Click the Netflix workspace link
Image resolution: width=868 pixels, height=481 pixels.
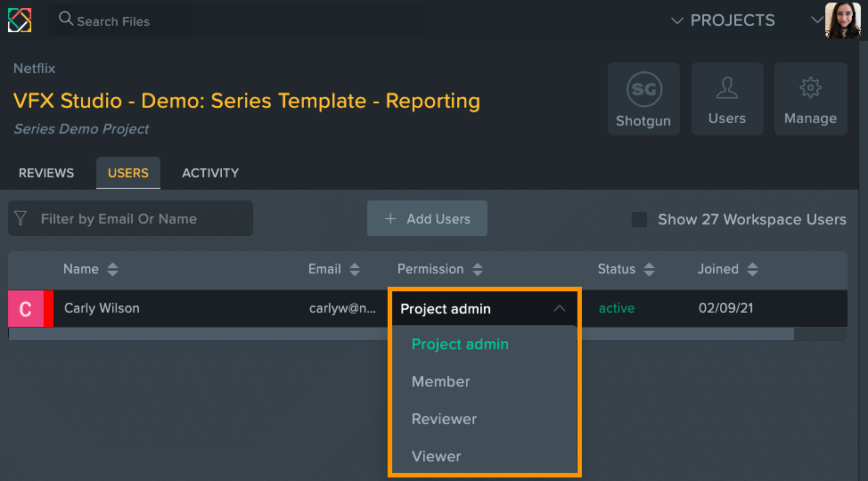point(35,69)
